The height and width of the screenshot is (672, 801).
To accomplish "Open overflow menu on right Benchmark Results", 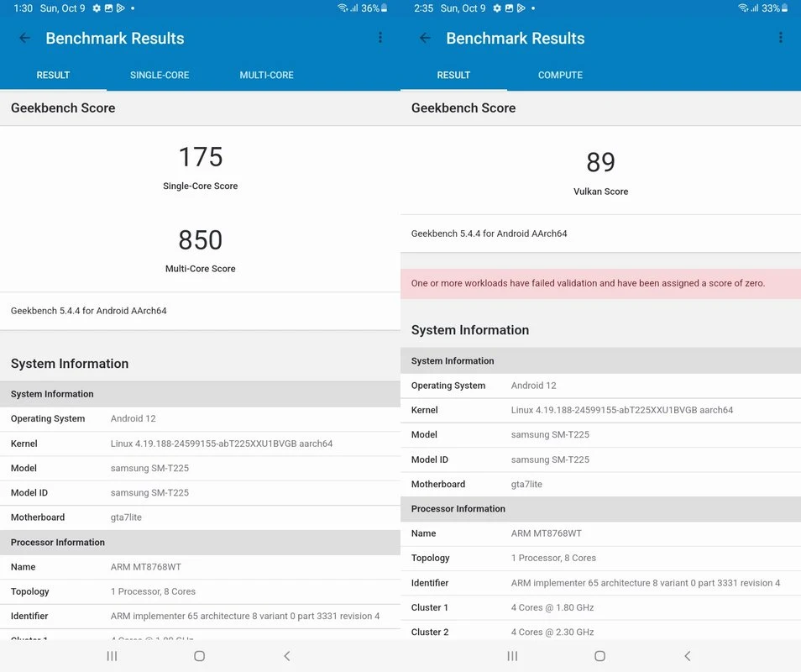I will 781,37.
